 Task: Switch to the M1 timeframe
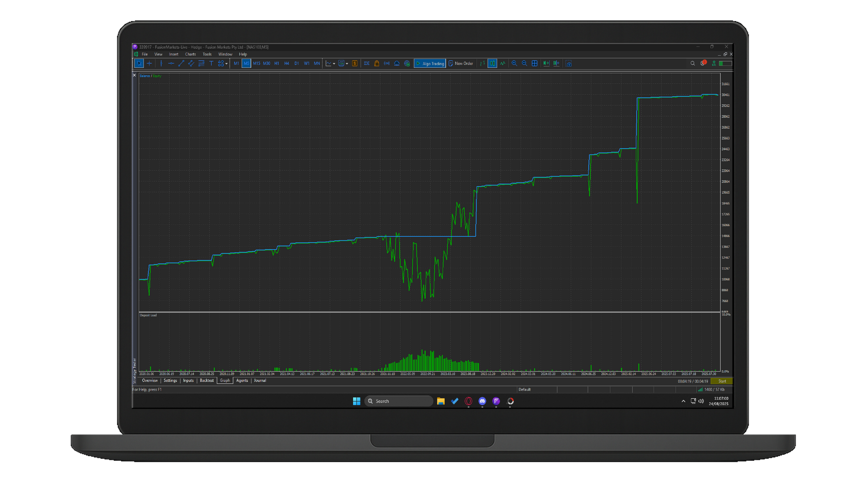tap(236, 63)
